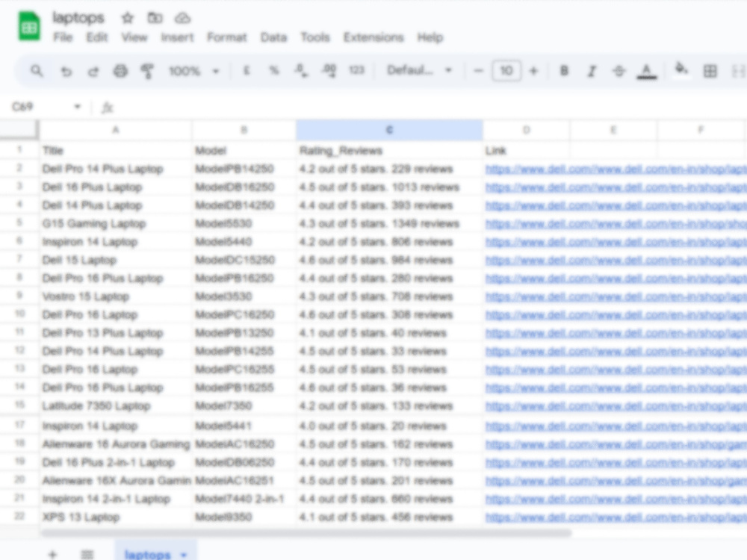Increase font size with plus

533,71
